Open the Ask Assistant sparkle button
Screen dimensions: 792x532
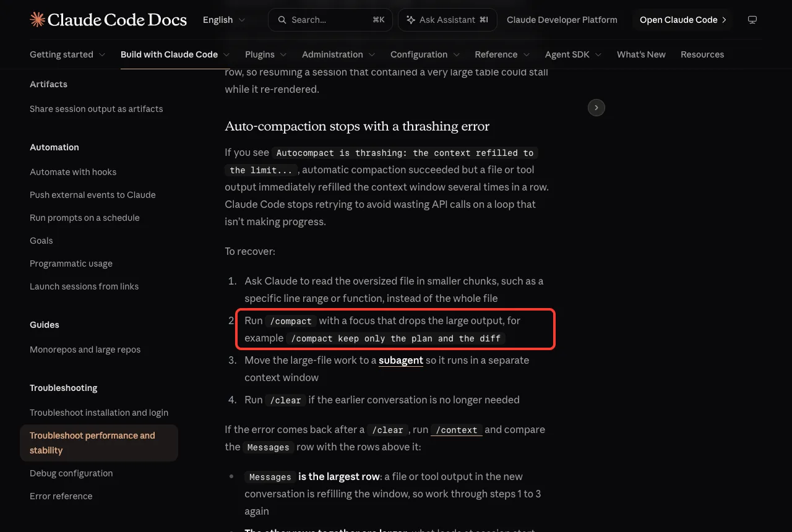pos(447,20)
